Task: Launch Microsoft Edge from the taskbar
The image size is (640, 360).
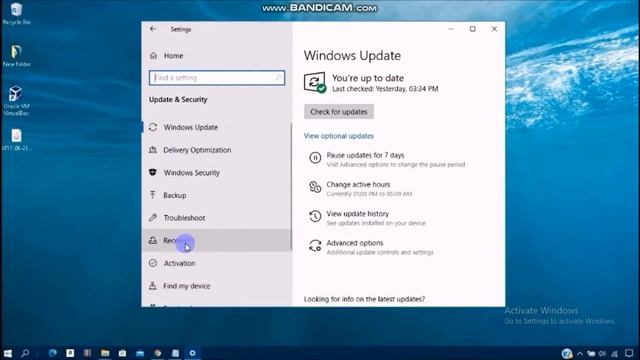Action: tap(53, 353)
